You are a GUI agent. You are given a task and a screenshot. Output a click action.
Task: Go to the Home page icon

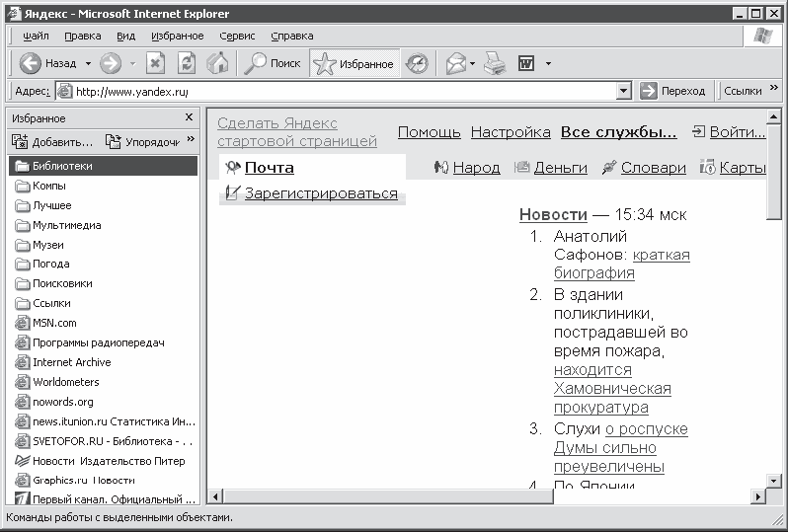(217, 63)
